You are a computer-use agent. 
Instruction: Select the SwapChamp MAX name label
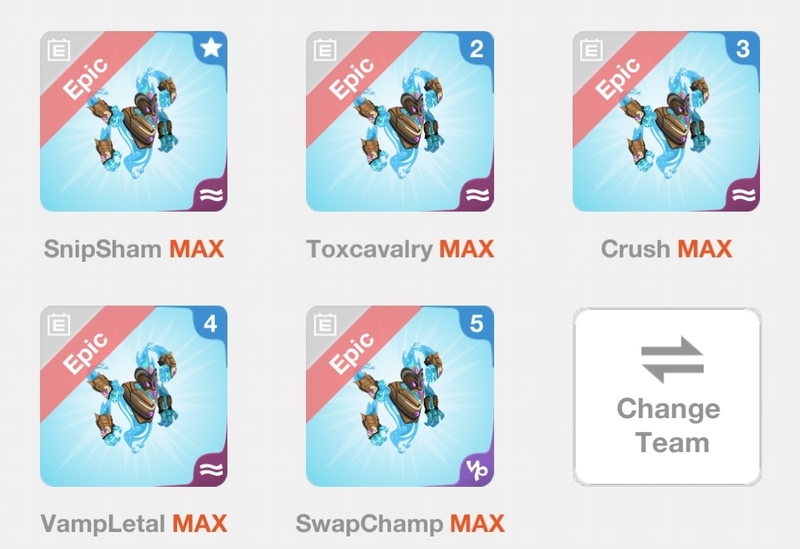coord(400,523)
